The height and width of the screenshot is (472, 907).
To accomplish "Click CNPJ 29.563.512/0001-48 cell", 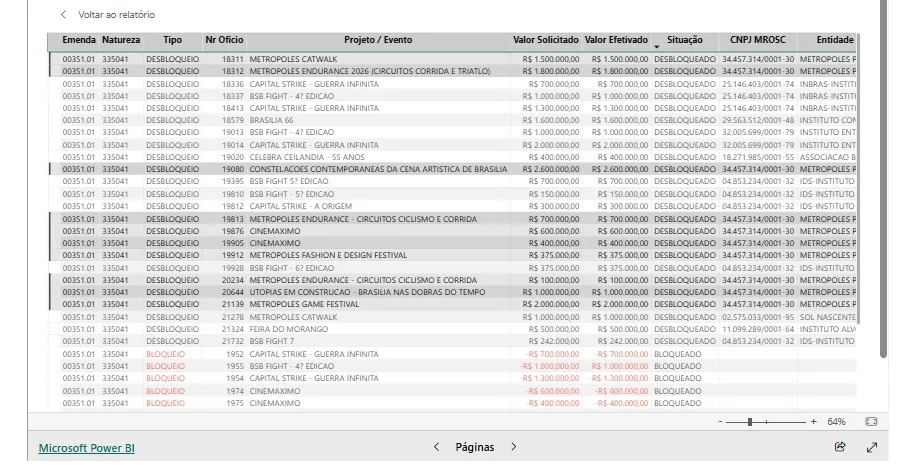I will [x=758, y=120].
